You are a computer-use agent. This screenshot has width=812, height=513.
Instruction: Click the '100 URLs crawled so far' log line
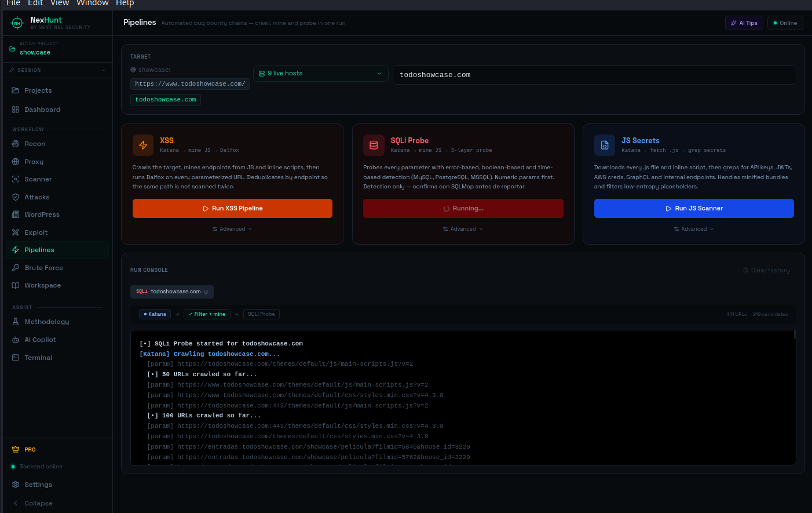point(204,416)
